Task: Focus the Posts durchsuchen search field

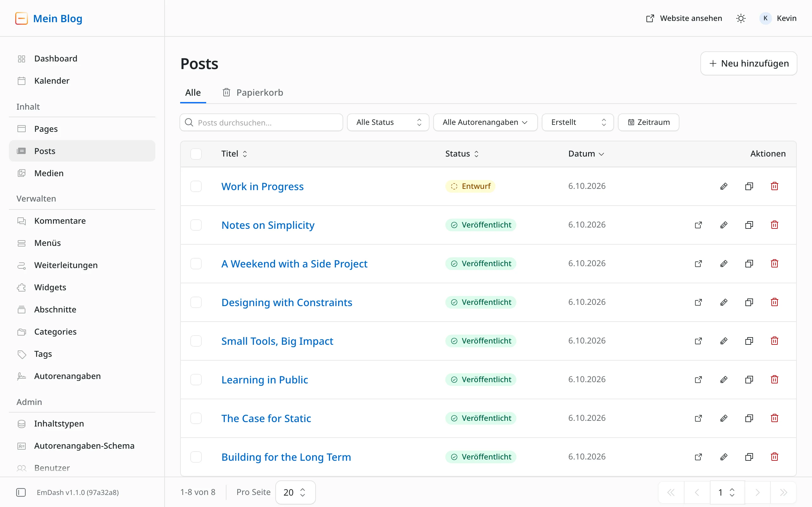Action: [x=261, y=122]
